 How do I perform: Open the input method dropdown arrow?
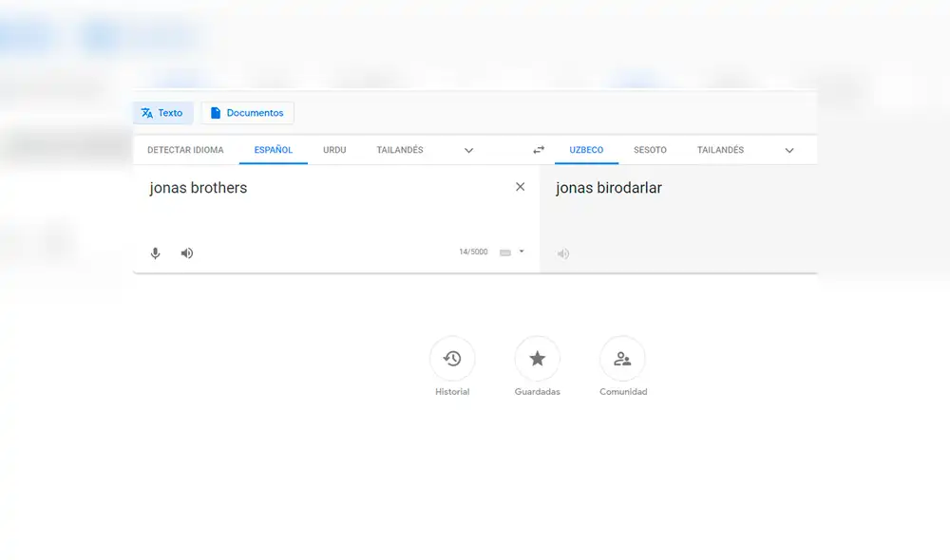coord(521,252)
